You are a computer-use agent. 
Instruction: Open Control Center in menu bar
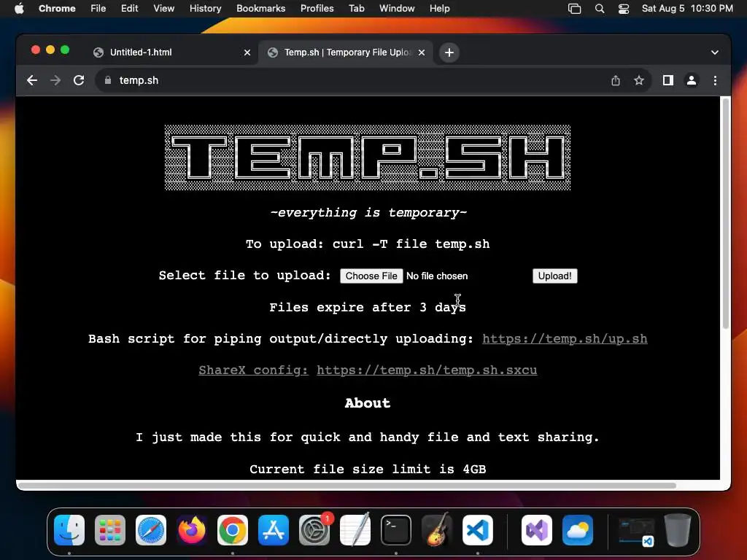pyautogui.click(x=624, y=9)
